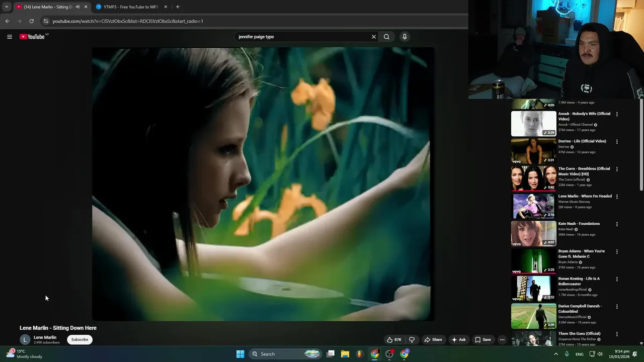Open site information icon beside the URL
644x362 pixels.
pyautogui.click(x=46, y=21)
